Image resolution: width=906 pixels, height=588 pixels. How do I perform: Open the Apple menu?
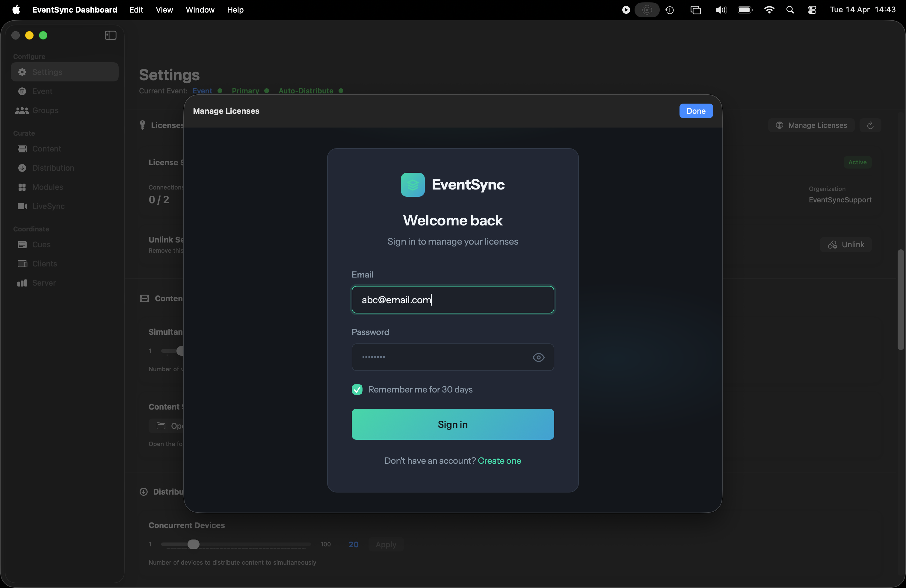click(16, 10)
